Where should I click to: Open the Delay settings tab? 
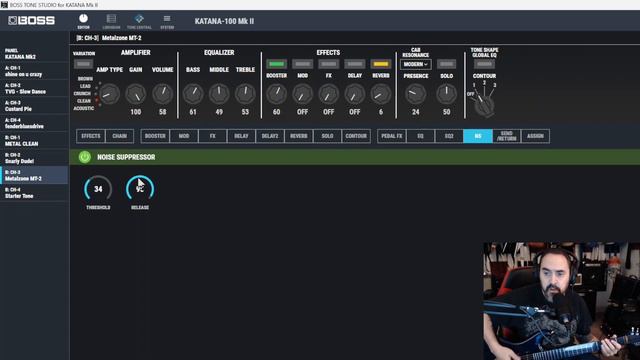pyautogui.click(x=241, y=136)
